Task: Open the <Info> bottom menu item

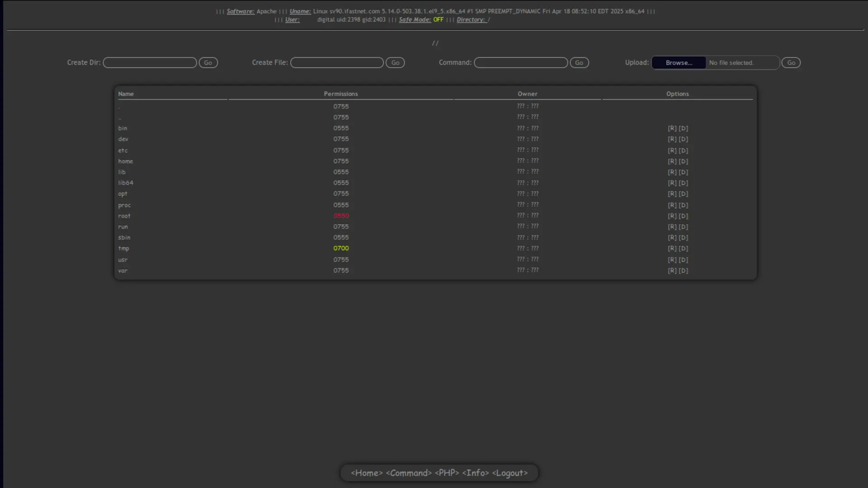Action: tap(475, 473)
